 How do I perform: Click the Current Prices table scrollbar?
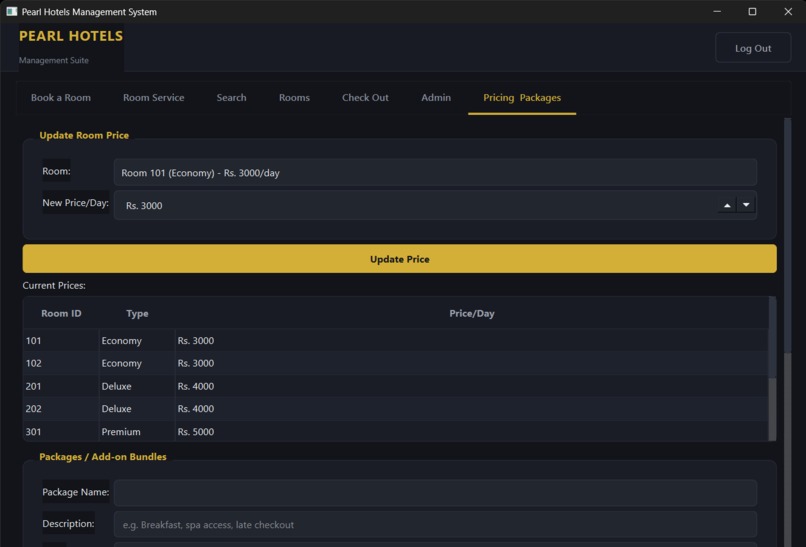coord(772,369)
